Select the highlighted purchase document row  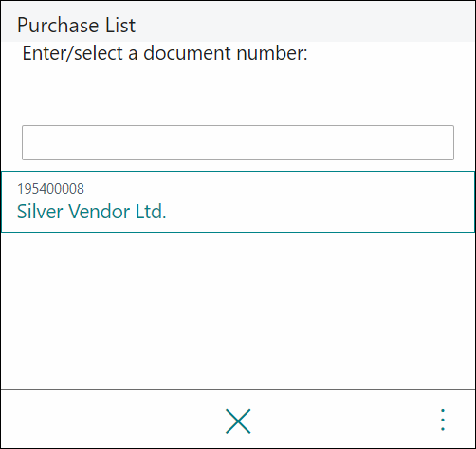(x=238, y=201)
